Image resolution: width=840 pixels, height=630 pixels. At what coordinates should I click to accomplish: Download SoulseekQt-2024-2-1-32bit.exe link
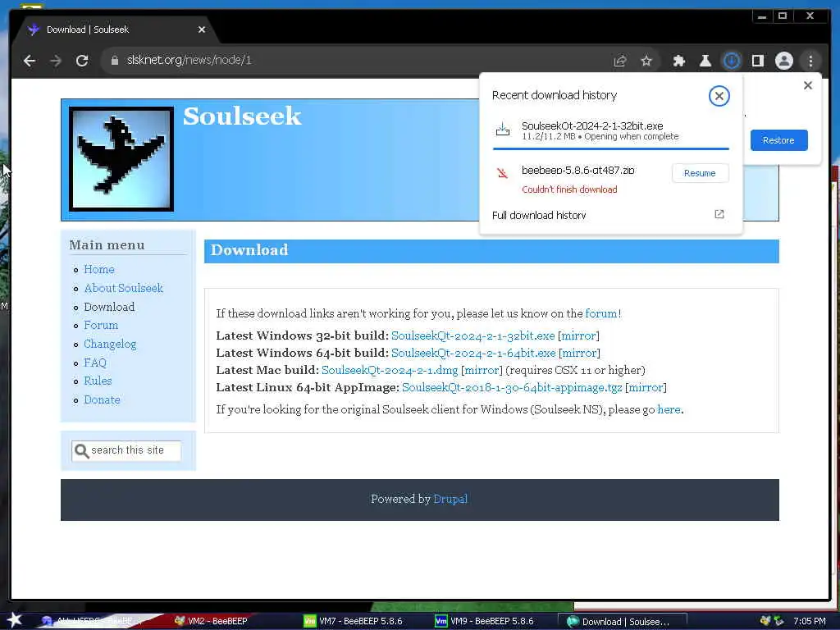point(473,336)
